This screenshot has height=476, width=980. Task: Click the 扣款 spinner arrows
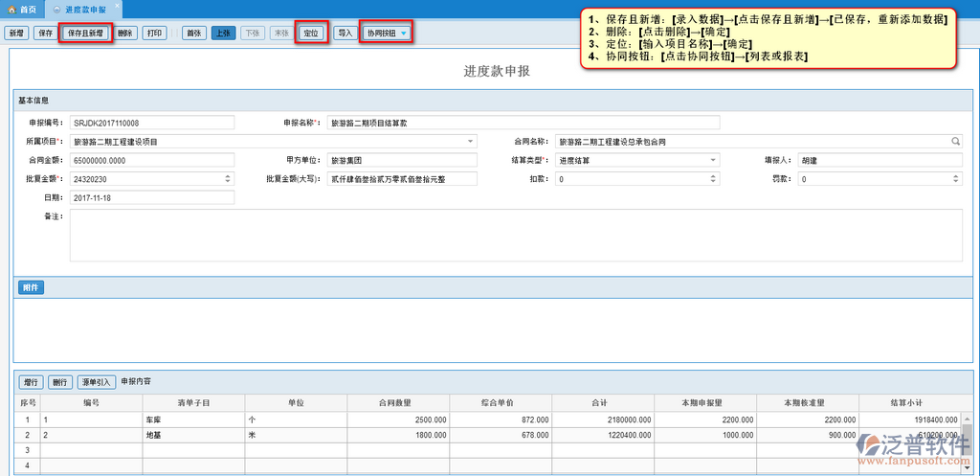coord(713,179)
